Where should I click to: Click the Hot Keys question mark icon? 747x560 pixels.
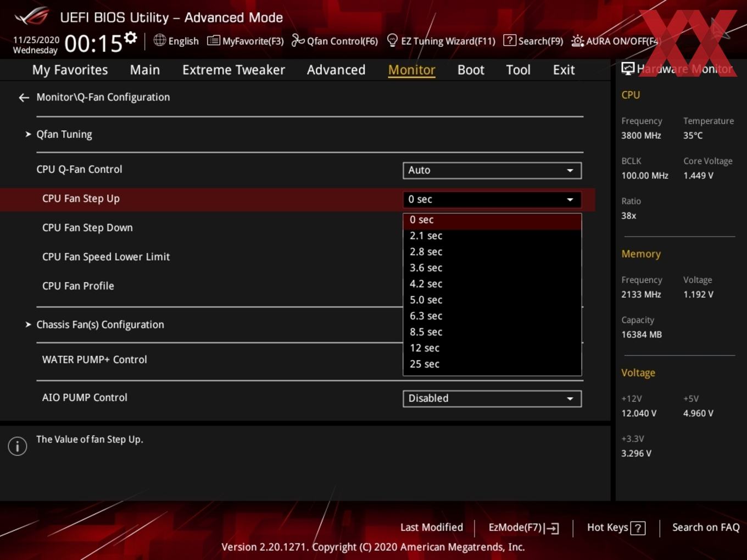tap(638, 528)
